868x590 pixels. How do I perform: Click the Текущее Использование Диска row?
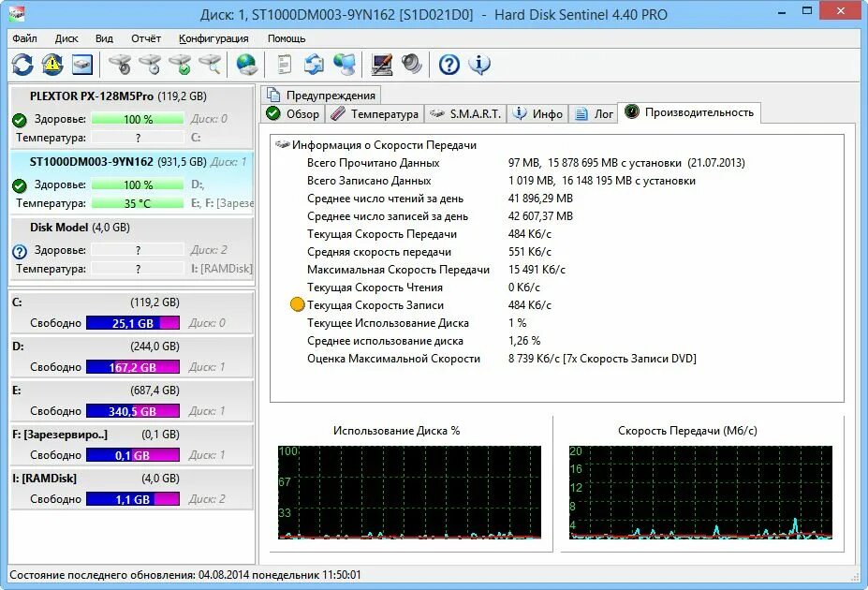[417, 323]
